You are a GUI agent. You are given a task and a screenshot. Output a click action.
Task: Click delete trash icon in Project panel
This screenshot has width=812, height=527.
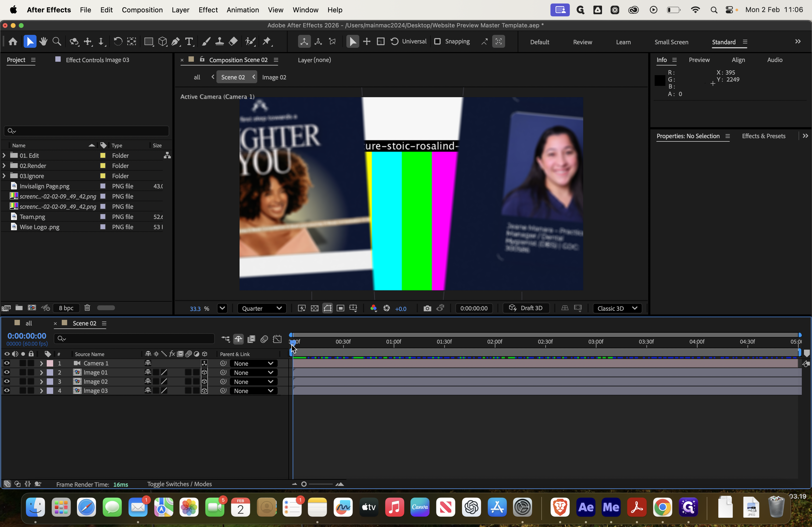(87, 308)
